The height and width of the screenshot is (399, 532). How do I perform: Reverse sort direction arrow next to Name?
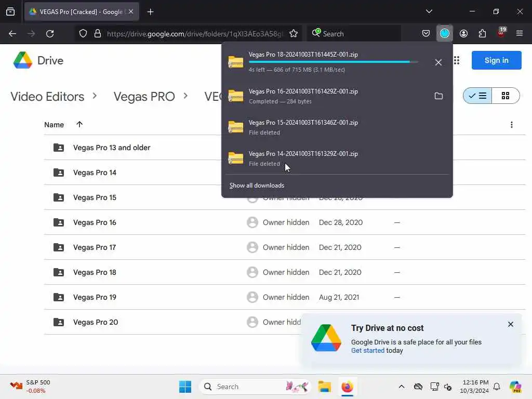(79, 125)
